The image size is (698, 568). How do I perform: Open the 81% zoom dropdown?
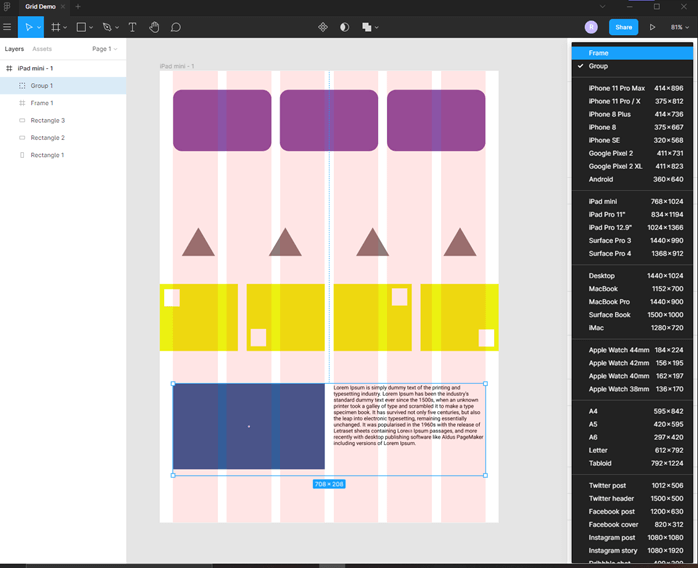coord(679,27)
